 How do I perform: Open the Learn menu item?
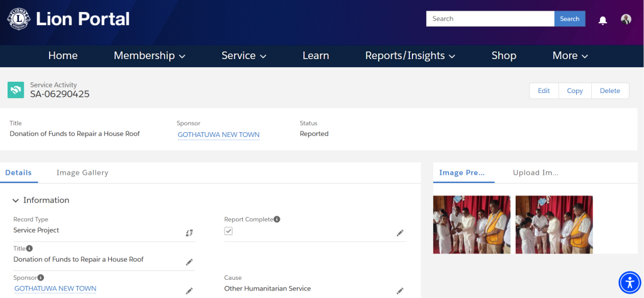click(x=316, y=56)
